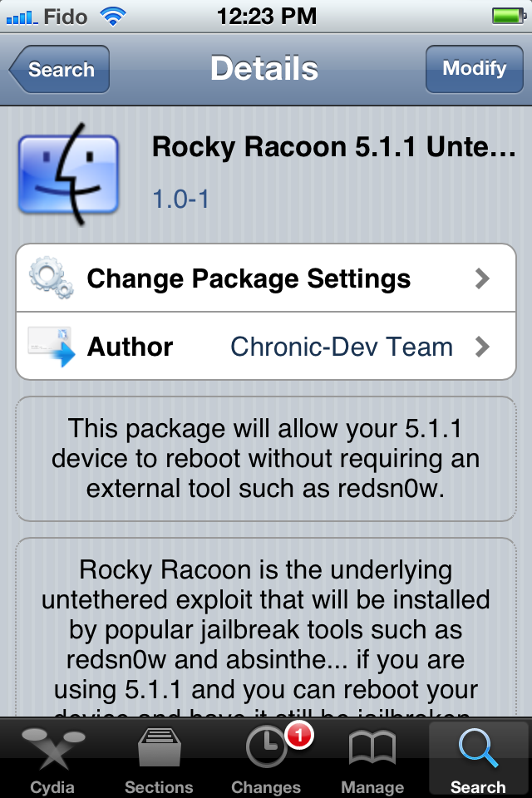This screenshot has width=532, height=798.
Task: Tap the gears icon for package settings
Action: [51, 278]
